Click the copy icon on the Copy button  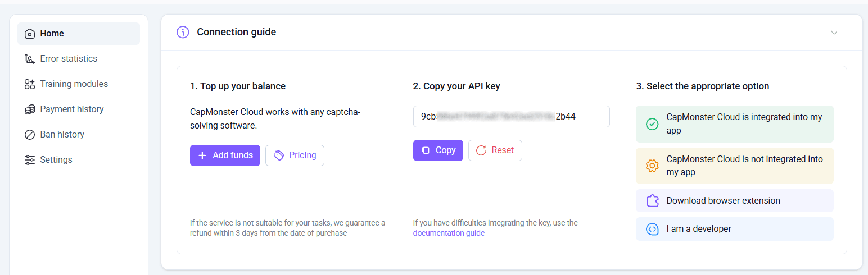426,150
